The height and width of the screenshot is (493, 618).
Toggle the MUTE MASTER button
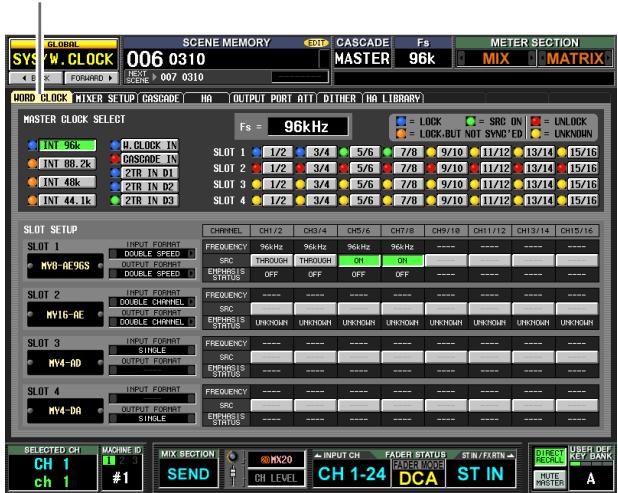549,479
